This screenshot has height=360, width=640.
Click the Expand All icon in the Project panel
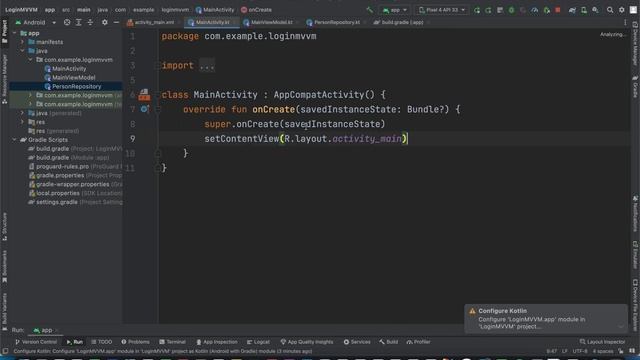pos(79,22)
